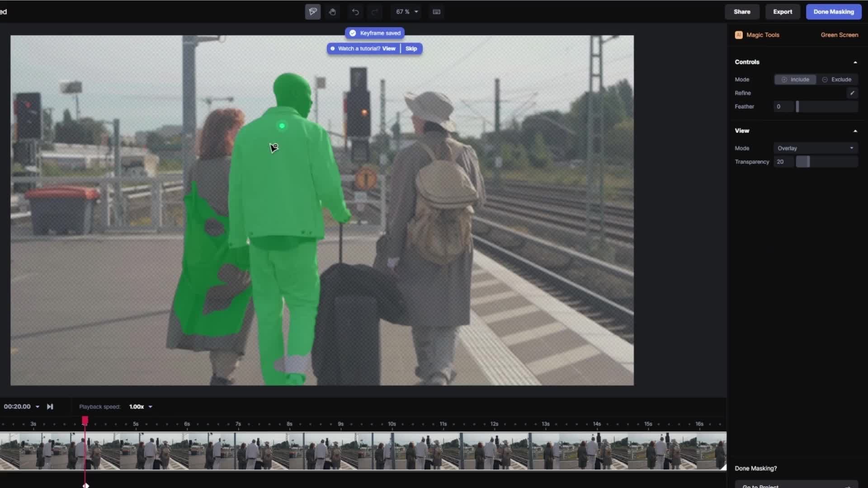Switch mask mode to Include

point(795,80)
